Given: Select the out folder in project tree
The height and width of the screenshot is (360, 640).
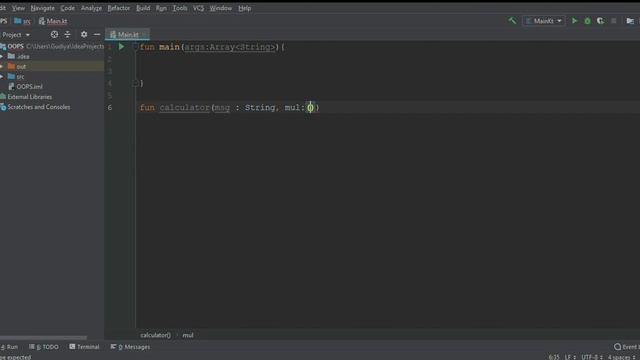Looking at the screenshot, I should point(17,66).
